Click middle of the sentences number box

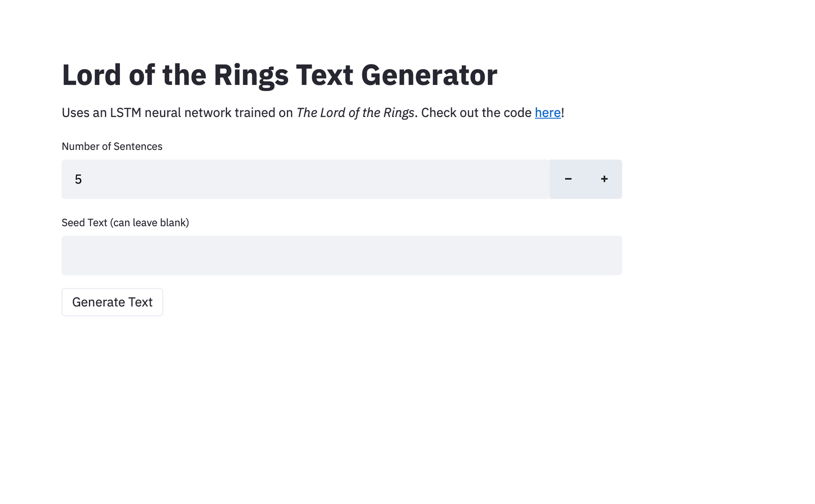(306, 179)
